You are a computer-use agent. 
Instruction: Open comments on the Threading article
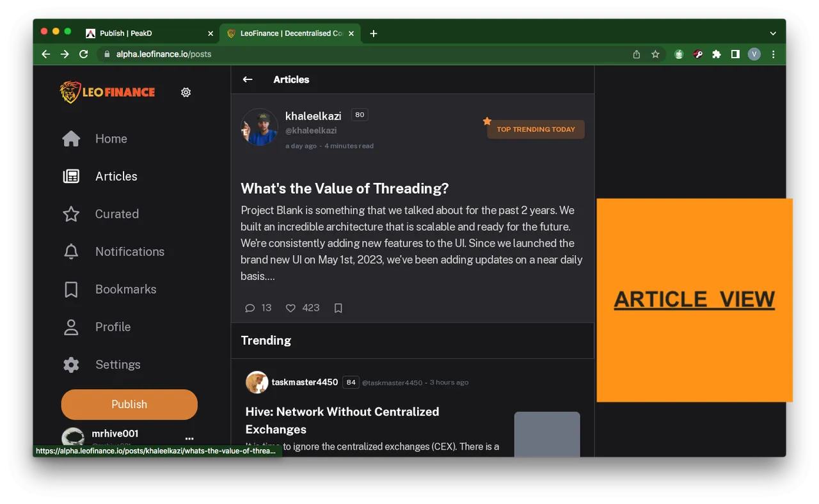(x=250, y=308)
